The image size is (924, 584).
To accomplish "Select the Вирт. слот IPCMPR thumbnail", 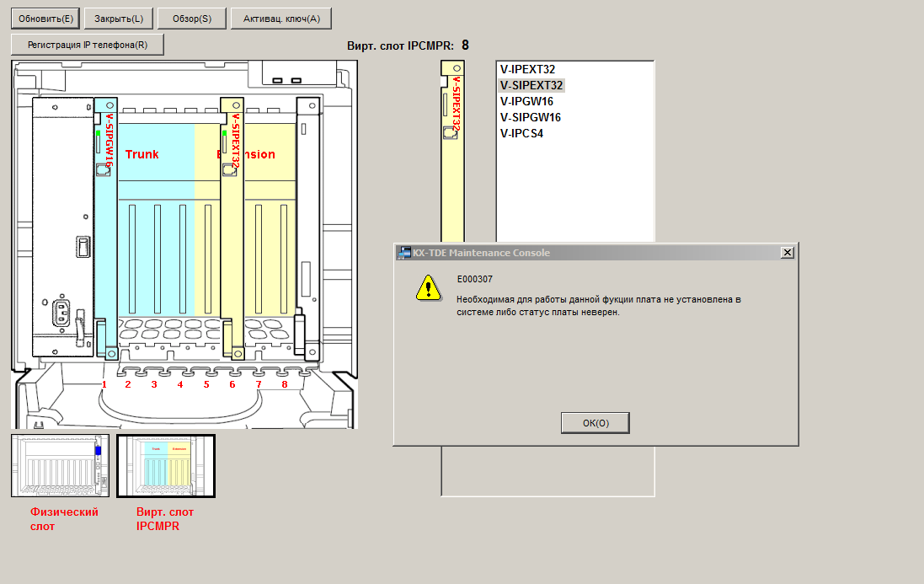I will tap(166, 465).
